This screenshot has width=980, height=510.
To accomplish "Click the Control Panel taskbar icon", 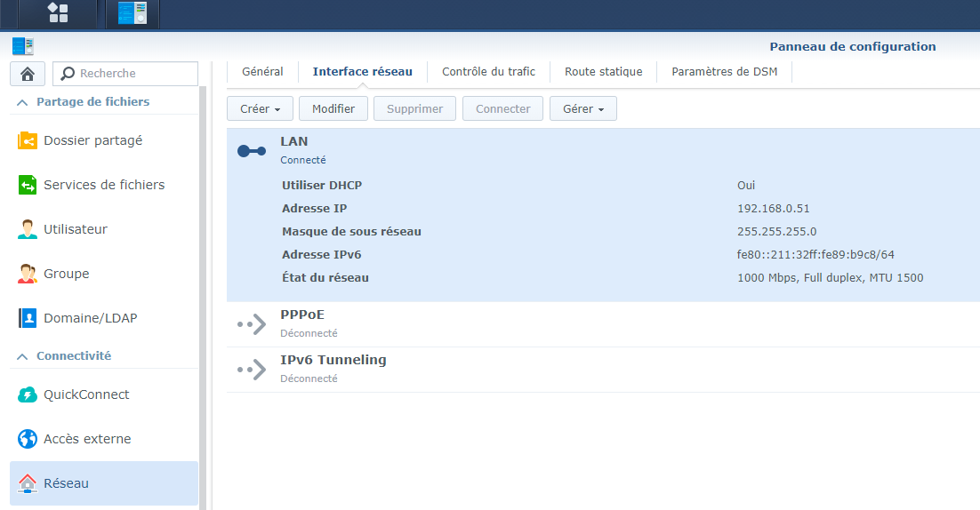I will [133, 13].
